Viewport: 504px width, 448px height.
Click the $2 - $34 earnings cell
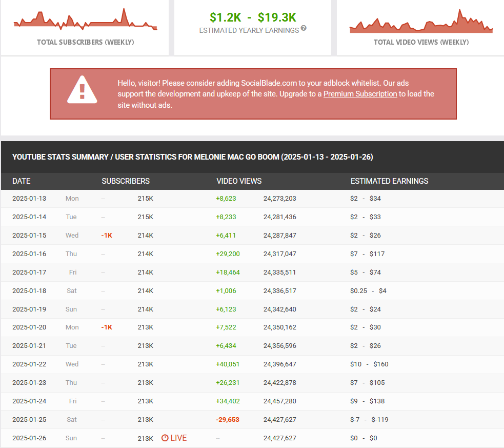click(x=366, y=199)
